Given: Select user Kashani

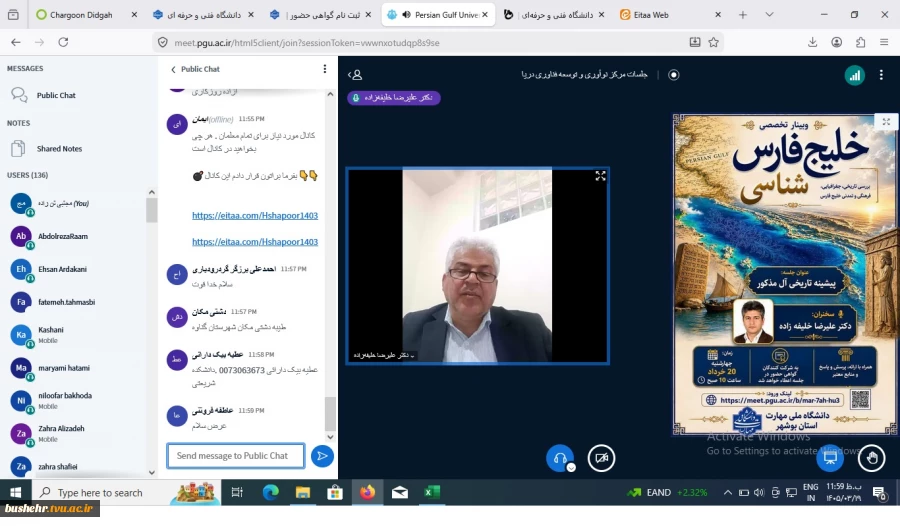Looking at the screenshot, I should tap(51, 335).
